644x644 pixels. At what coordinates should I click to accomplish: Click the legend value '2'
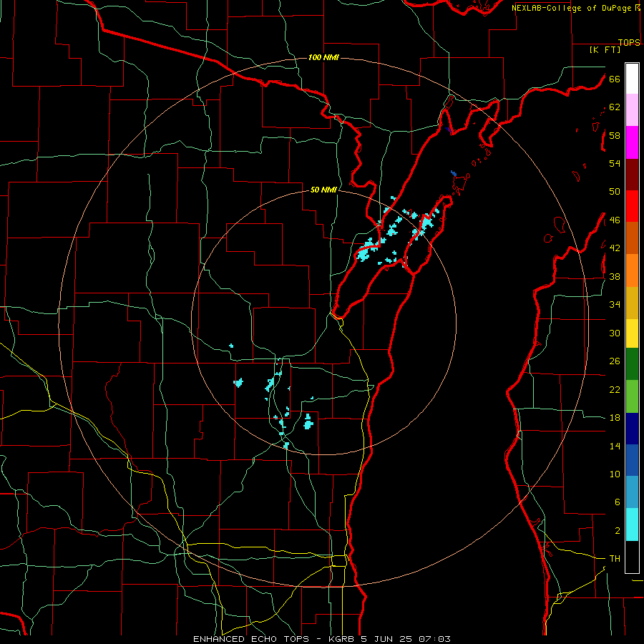point(618,531)
